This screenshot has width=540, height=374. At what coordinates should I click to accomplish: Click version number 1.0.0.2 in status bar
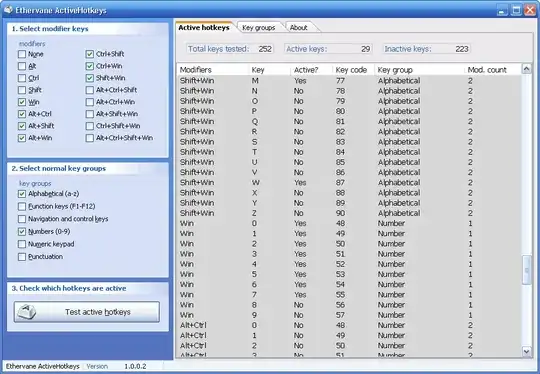135,366
